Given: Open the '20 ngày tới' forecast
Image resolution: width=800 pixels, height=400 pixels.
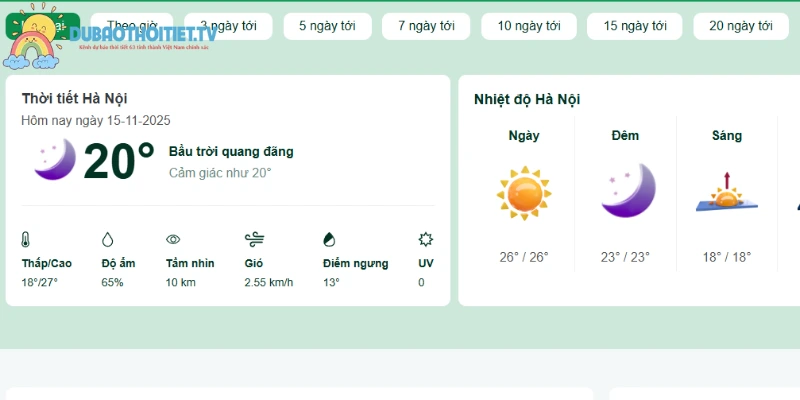Looking at the screenshot, I should (741, 26).
